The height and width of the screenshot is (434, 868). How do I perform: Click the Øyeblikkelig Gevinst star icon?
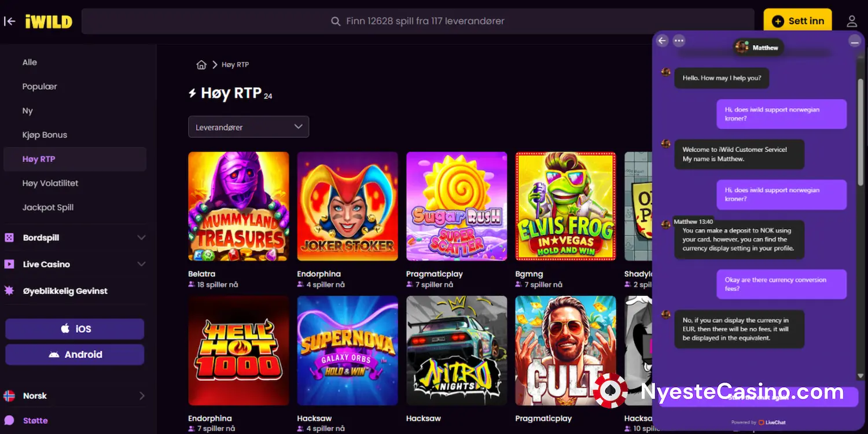click(9, 290)
